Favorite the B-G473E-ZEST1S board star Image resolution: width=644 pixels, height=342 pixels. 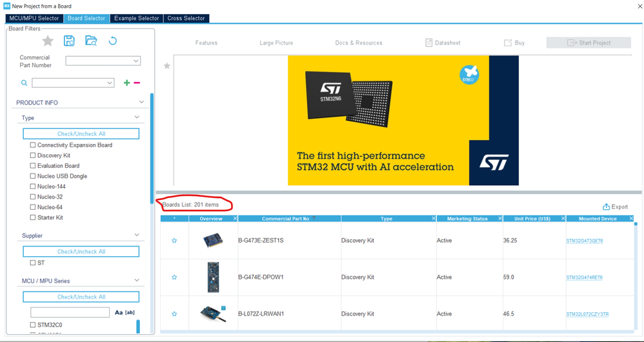click(174, 241)
